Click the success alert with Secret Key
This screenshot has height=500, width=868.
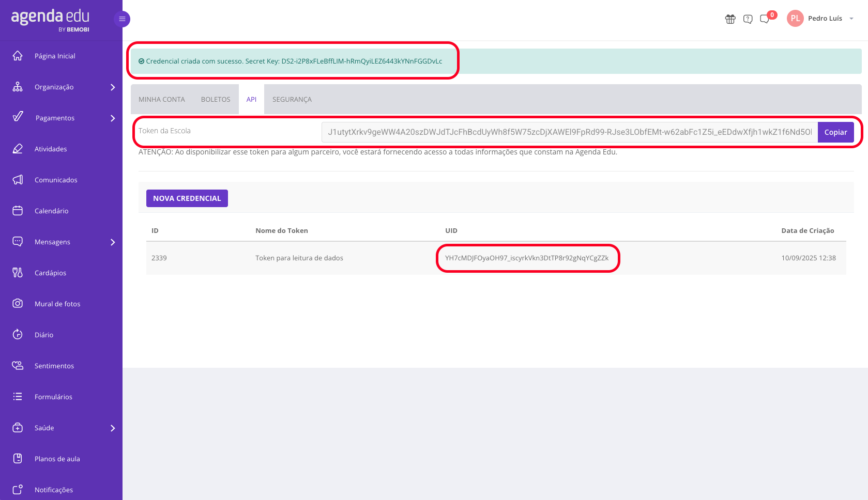pyautogui.click(x=496, y=61)
